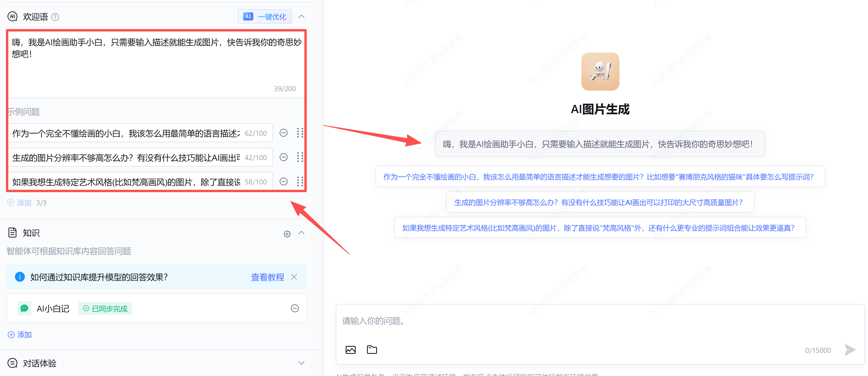This screenshot has width=868, height=376.
Task: Open the 查看教程 link
Action: pyautogui.click(x=267, y=277)
